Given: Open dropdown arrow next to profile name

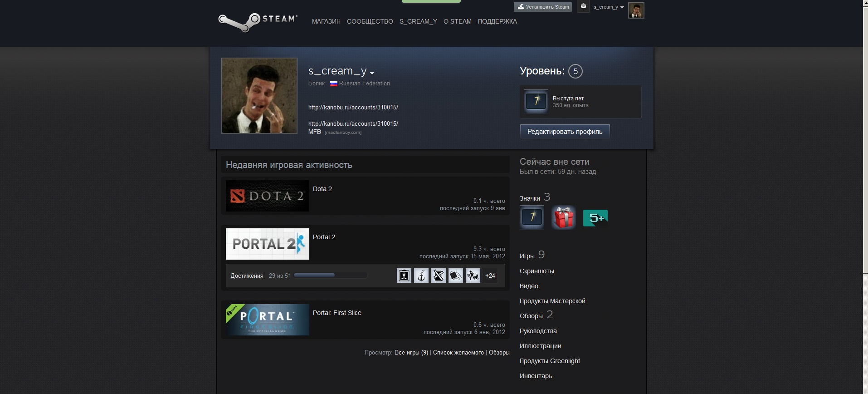Looking at the screenshot, I should pyautogui.click(x=372, y=73).
